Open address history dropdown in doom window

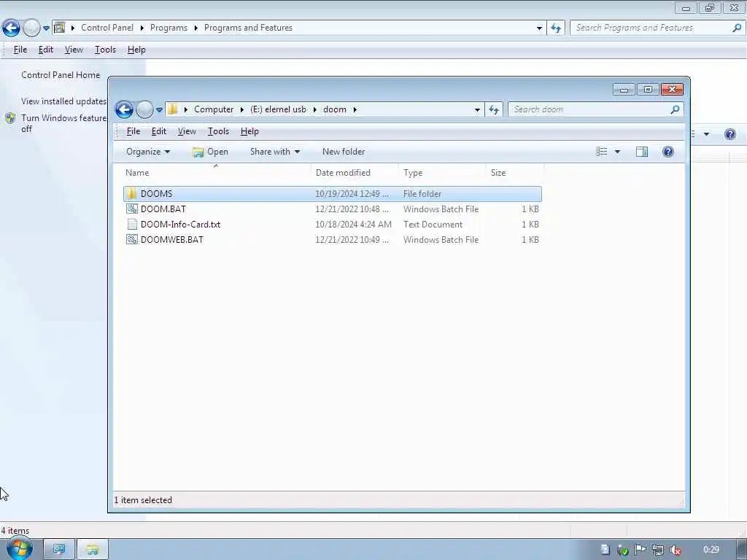point(477,109)
